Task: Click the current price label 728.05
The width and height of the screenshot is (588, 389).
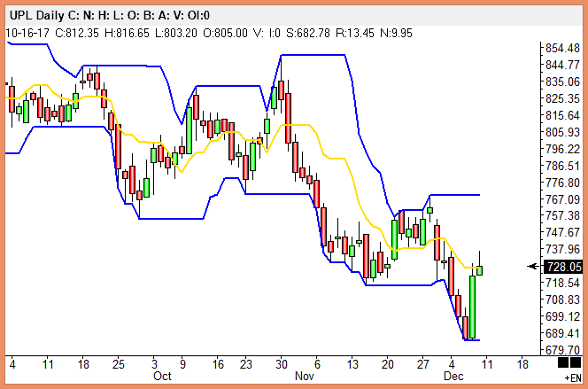Action: point(564,266)
